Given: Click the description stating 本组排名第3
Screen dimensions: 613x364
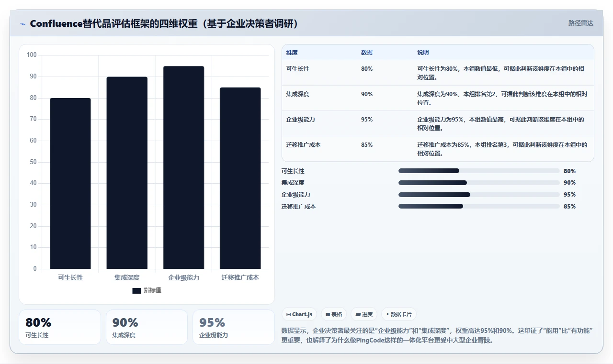Looking at the screenshot, I should click(x=502, y=149).
